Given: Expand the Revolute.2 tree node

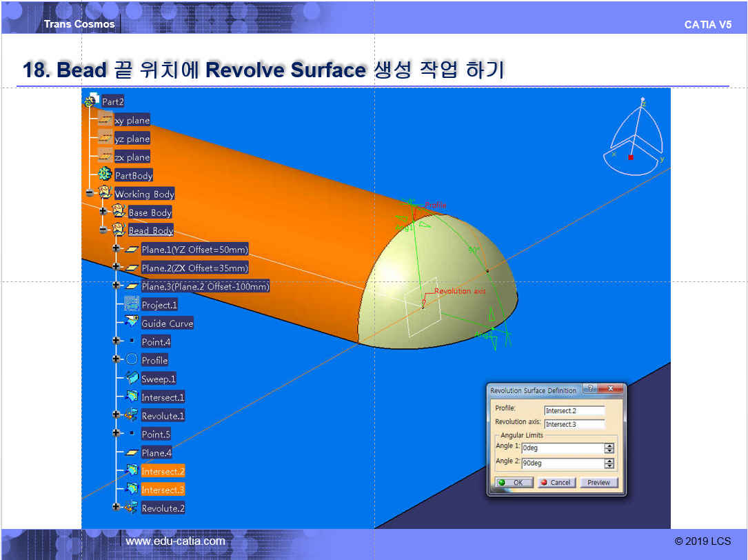Looking at the screenshot, I should click(117, 508).
